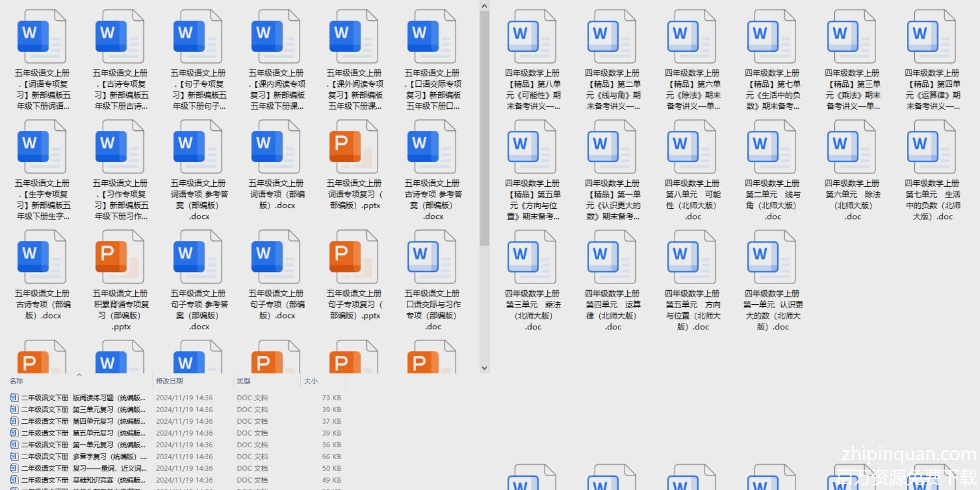Select the 【古诗专项复习】Word document icon
The width and height of the screenshot is (980, 490).
[x=120, y=37]
